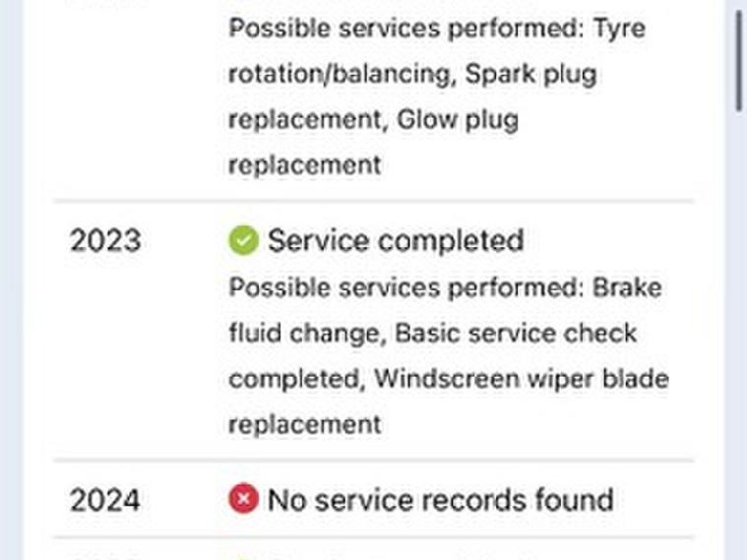Click the partially visible row below 2024
Viewport: 747px width, 560px height.
click(x=374, y=551)
